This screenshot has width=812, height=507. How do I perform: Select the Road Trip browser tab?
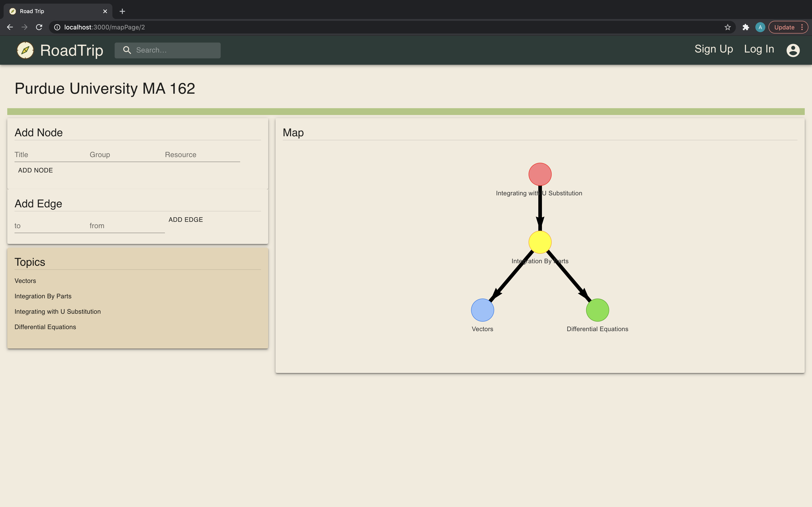coord(57,11)
